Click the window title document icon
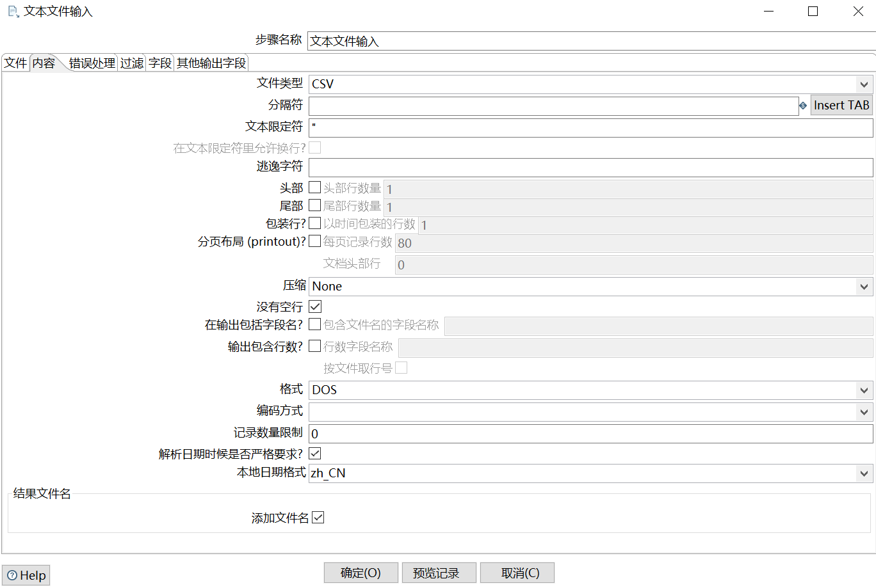This screenshot has width=876, height=588. [x=13, y=12]
